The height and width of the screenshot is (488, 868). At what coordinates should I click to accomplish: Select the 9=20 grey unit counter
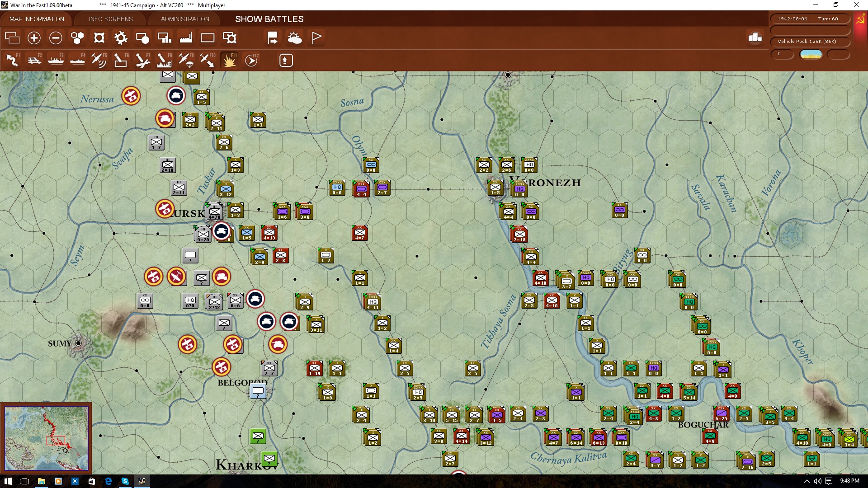(x=203, y=235)
